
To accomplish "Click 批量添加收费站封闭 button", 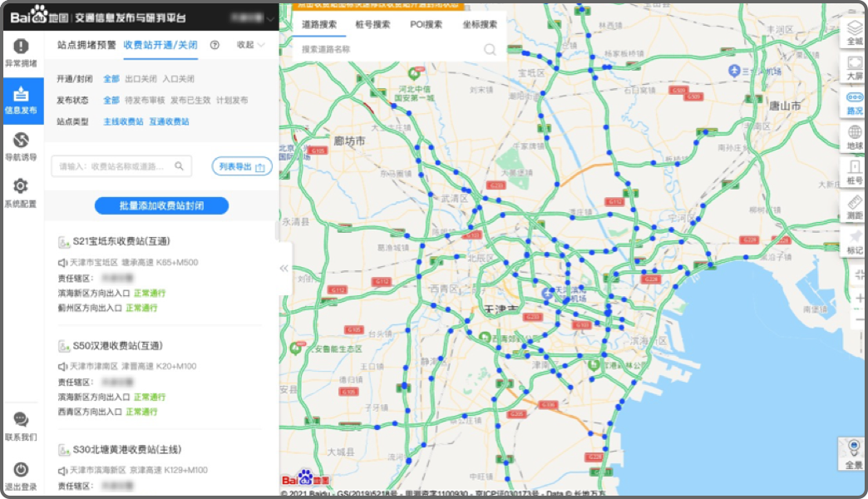I will coord(161,205).
